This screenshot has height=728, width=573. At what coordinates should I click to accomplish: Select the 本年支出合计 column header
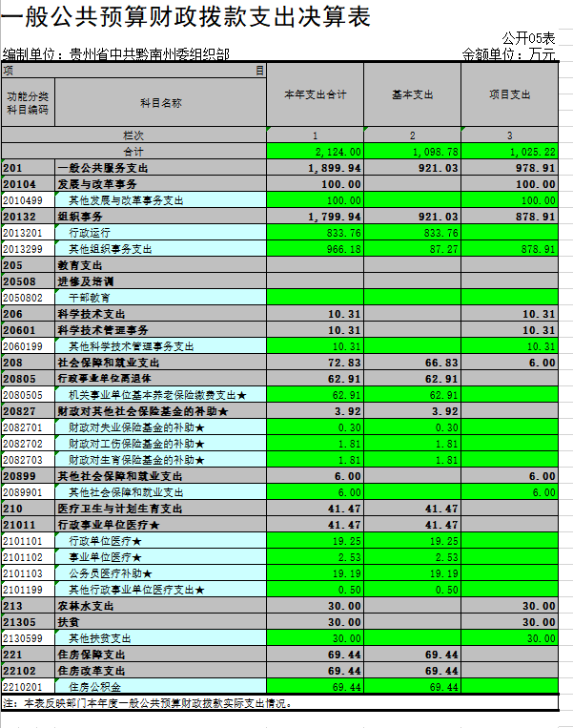pos(316,95)
